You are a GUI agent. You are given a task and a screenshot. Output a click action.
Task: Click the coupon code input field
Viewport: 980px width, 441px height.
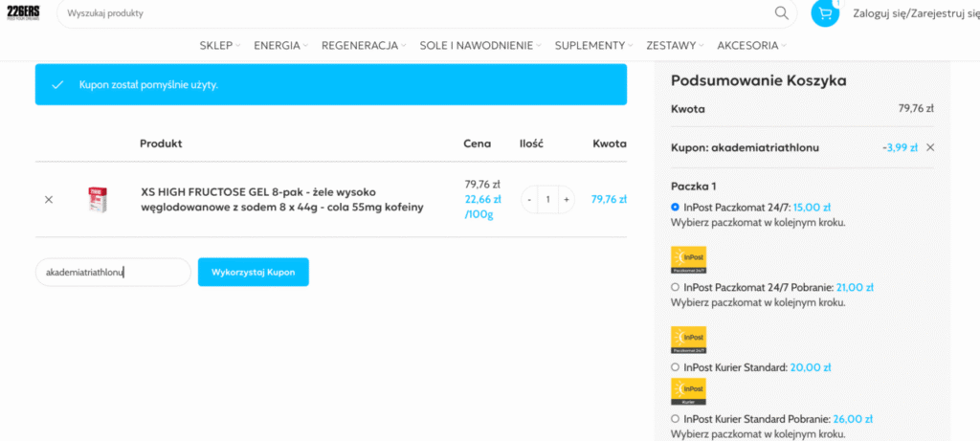coord(112,272)
